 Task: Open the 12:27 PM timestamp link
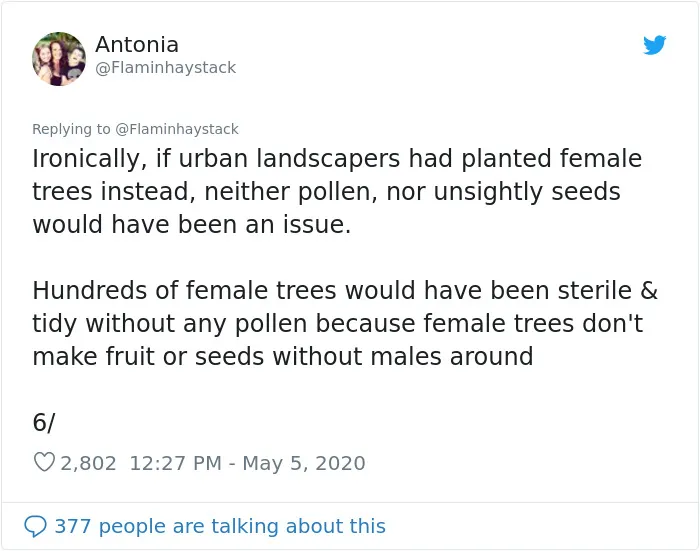click(x=175, y=463)
